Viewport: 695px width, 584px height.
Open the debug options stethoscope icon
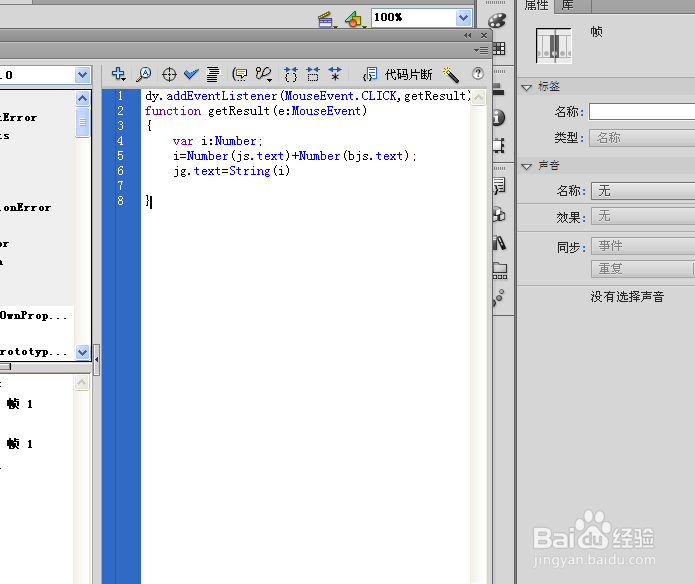pyautogui.click(x=264, y=74)
